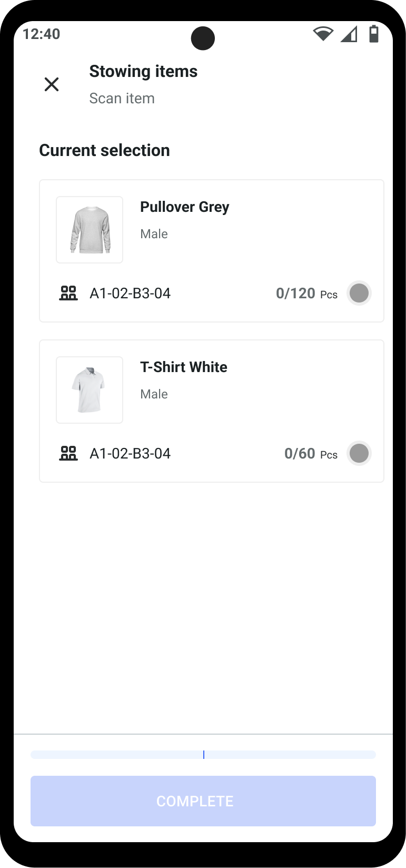This screenshot has width=406, height=868.
Task: Tap the Scan item subtitle
Action: pos(122,99)
